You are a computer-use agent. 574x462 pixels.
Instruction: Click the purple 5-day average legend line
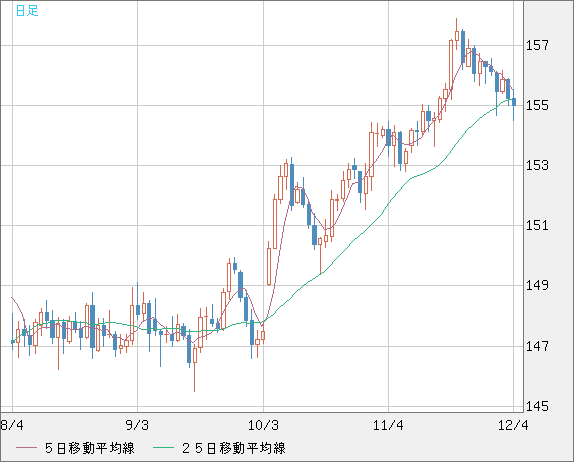tap(27, 448)
